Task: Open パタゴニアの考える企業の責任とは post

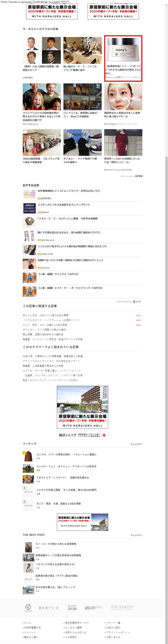Action: pos(55,565)
